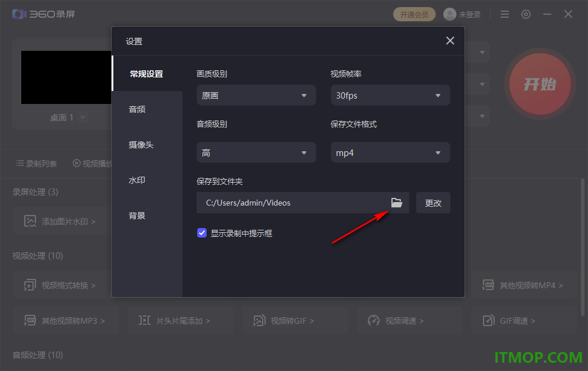Click the 录制列表 list icon

(x=20, y=163)
